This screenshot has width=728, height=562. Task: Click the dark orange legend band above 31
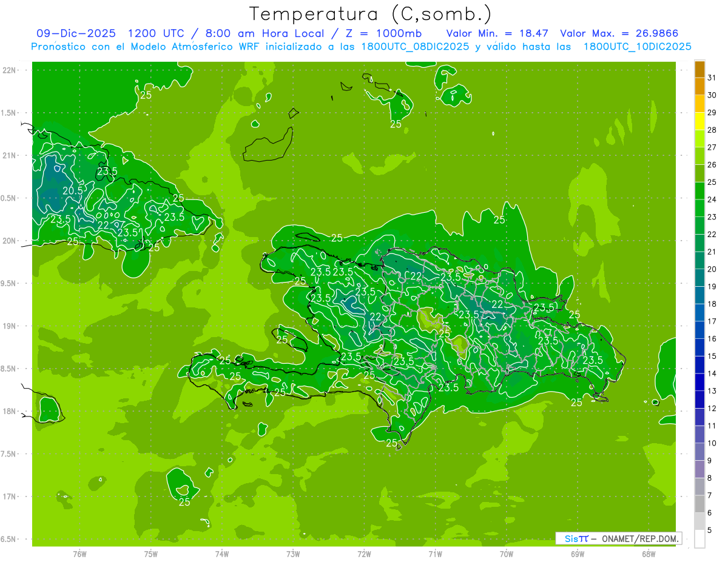tap(699, 69)
